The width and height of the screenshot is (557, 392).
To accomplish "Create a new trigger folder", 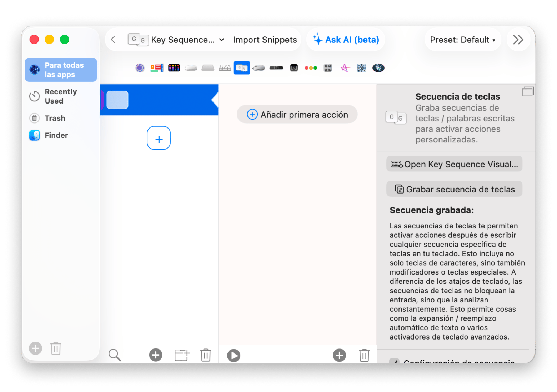I will point(182,355).
